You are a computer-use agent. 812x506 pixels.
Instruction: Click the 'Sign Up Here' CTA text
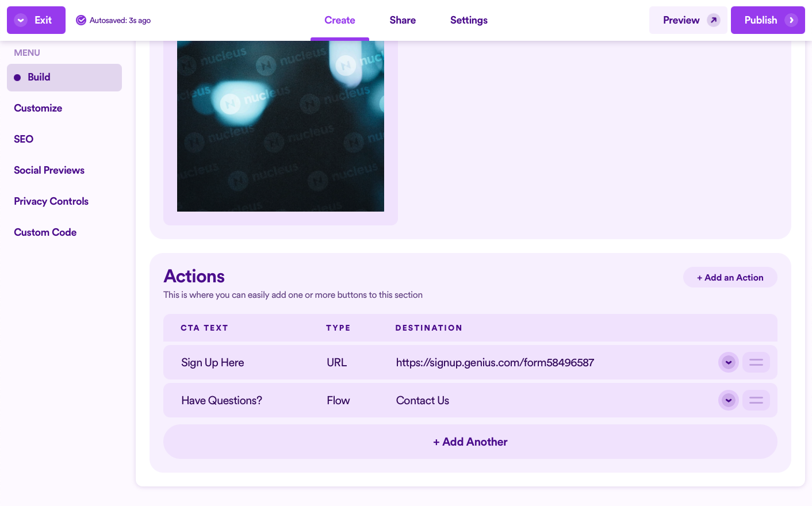213,363
